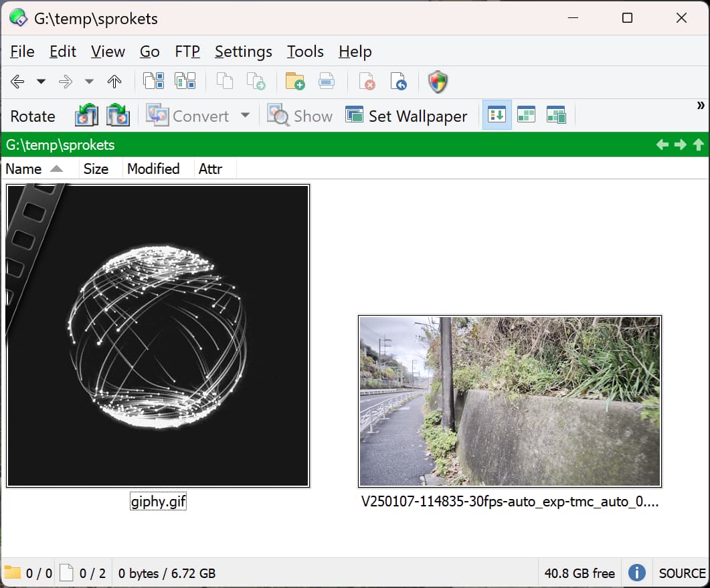The width and height of the screenshot is (710, 588).
Task: Click the up one level arrow
Action: pos(114,82)
